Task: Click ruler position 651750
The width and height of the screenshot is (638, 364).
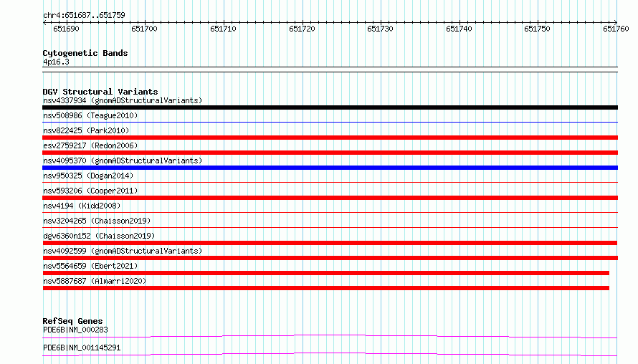Action: click(x=537, y=29)
